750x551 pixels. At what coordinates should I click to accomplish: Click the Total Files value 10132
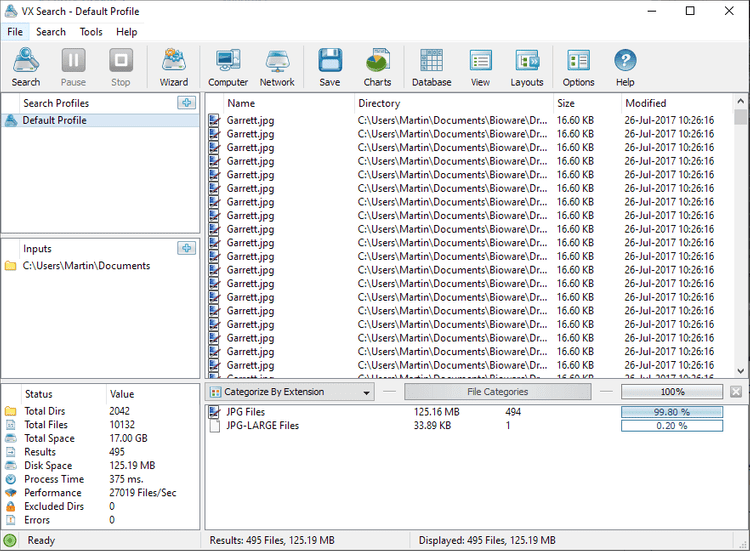(x=122, y=425)
